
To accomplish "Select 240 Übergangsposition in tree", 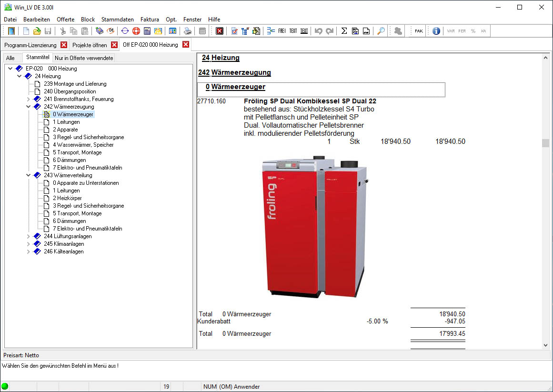I will pyautogui.click(x=70, y=91).
